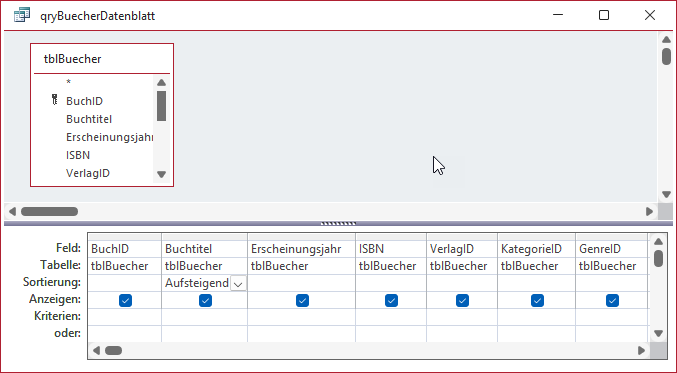The image size is (677, 373).
Task: Click the column selector above Erscheinungsjahr
Action: pyautogui.click(x=301, y=237)
